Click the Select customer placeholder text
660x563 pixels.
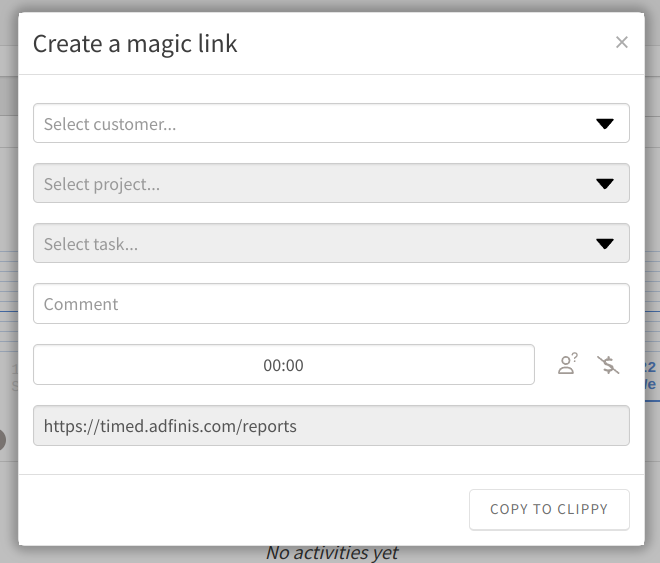point(110,124)
